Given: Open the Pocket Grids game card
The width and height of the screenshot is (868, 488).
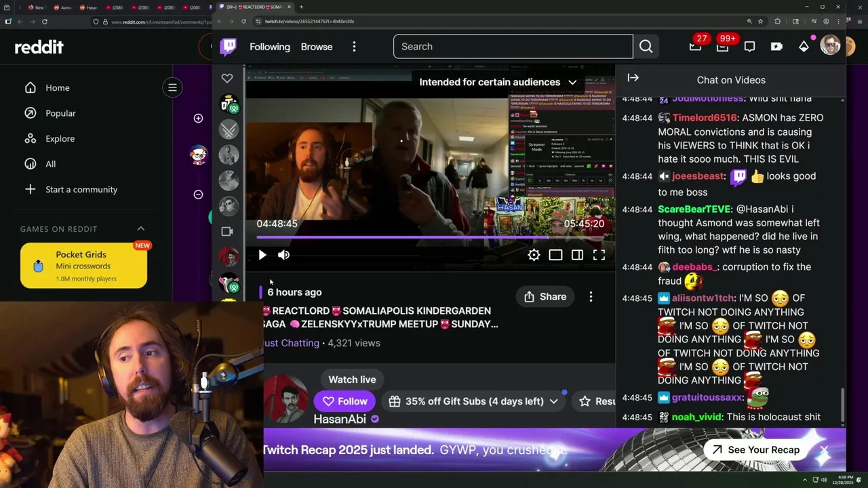Looking at the screenshot, I should pyautogui.click(x=83, y=266).
